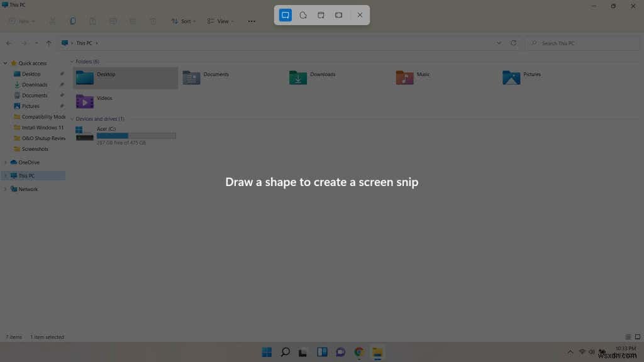The height and width of the screenshot is (362, 644).
Task: Click the up arrow to go to parent folder
Action: [49, 43]
